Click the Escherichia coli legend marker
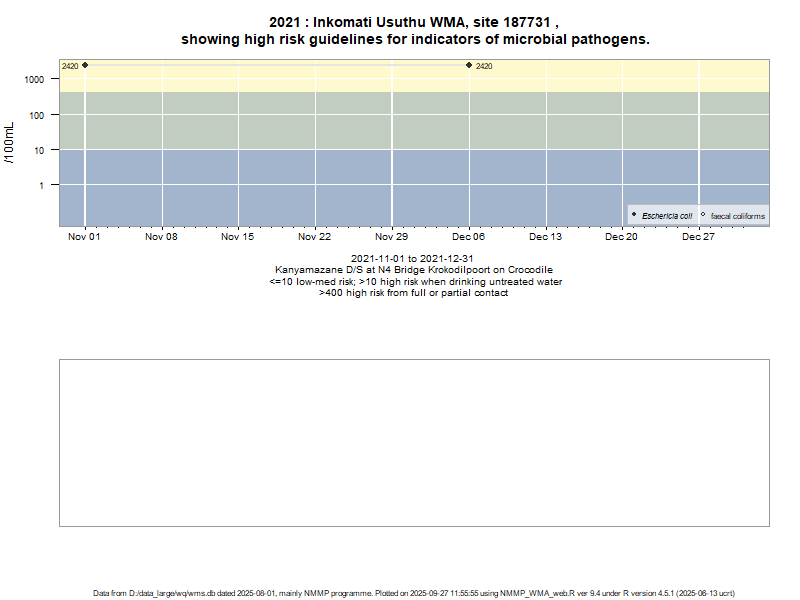The height and width of the screenshot is (600, 800). [634, 215]
